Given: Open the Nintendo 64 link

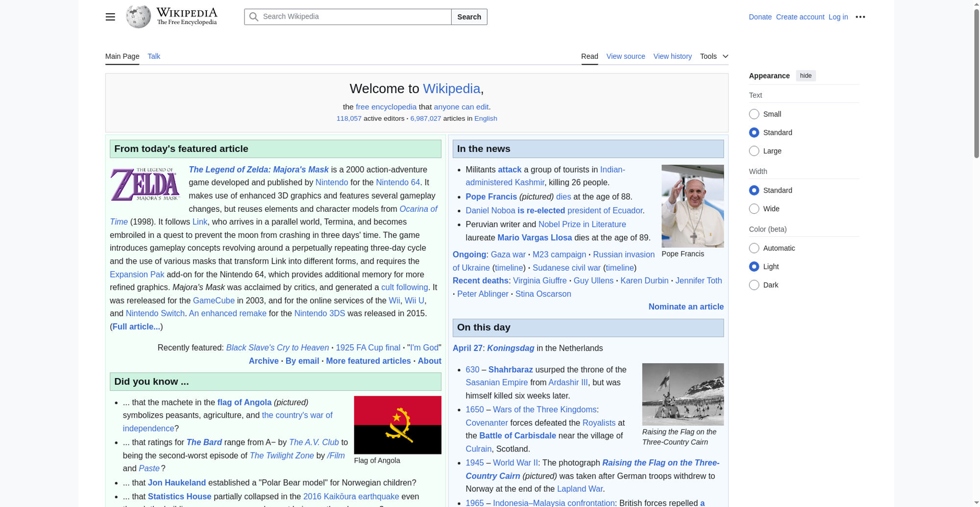Looking at the screenshot, I should tap(398, 182).
